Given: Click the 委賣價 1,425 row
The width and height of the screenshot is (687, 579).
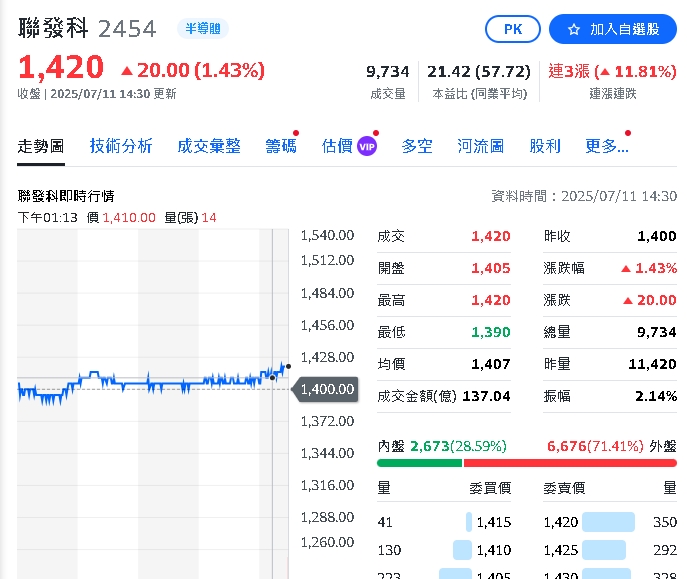Looking at the screenshot, I should tap(610, 550).
